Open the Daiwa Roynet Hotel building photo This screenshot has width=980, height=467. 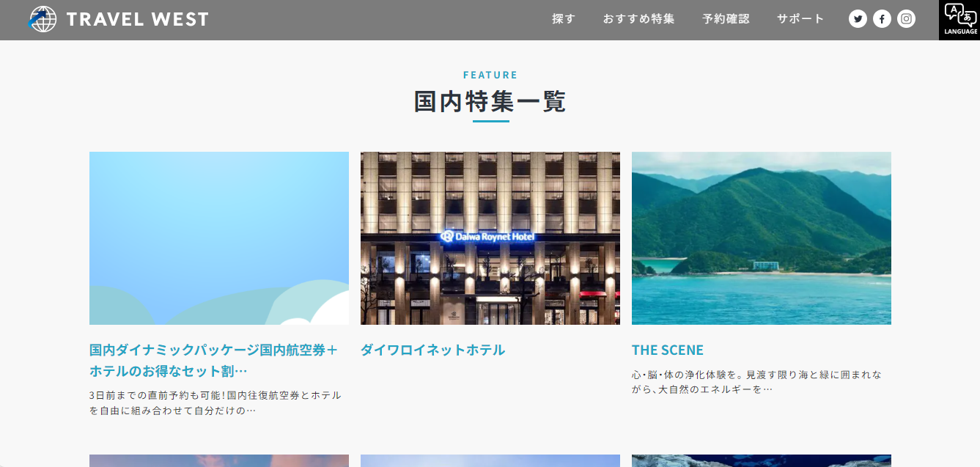(490, 238)
